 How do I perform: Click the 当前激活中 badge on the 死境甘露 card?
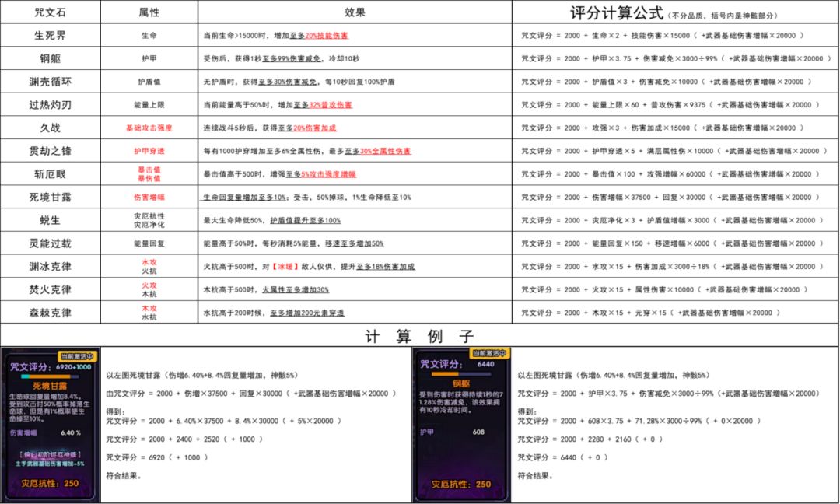tap(76, 356)
